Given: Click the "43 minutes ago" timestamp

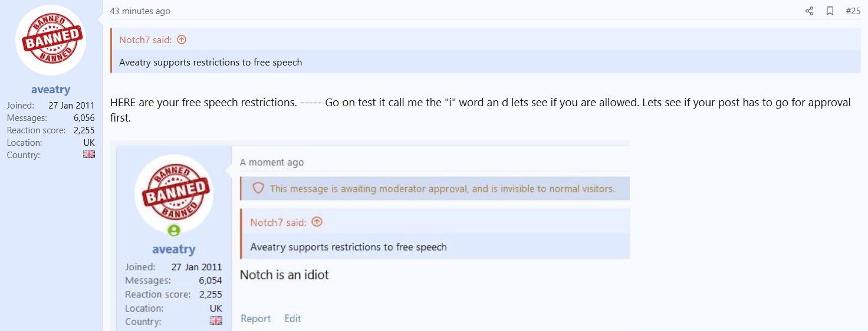Looking at the screenshot, I should [x=140, y=11].
